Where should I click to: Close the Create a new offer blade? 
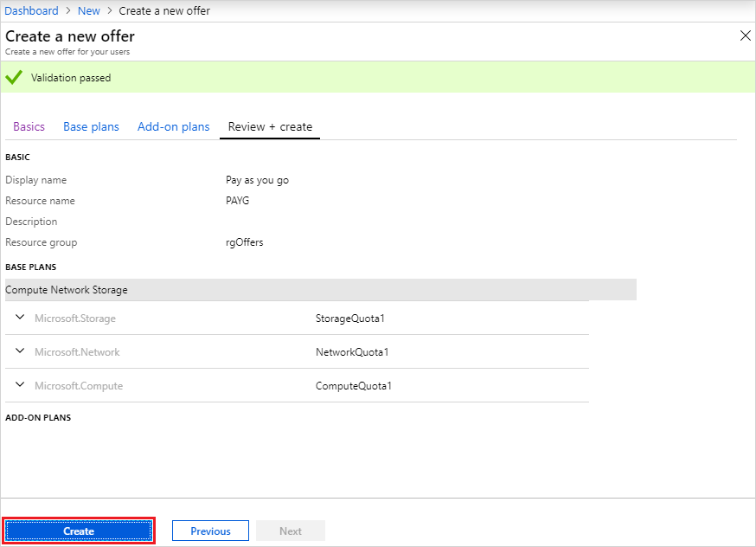click(x=745, y=35)
